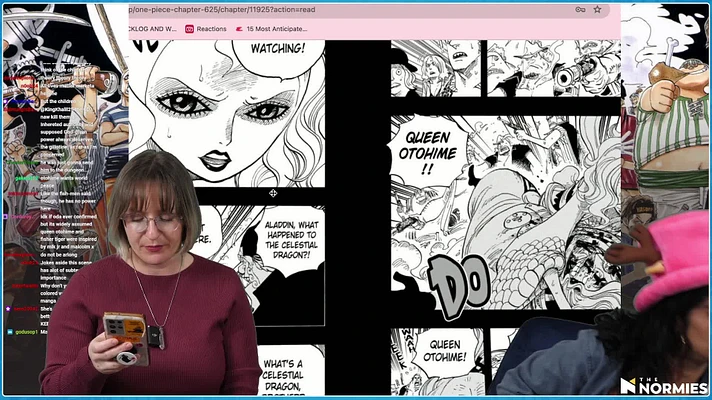Viewport: 712px width, 400px height.
Task: Click the 'QUEEN OTOHIME!' bubble in the lower panel
Action: click(x=444, y=351)
